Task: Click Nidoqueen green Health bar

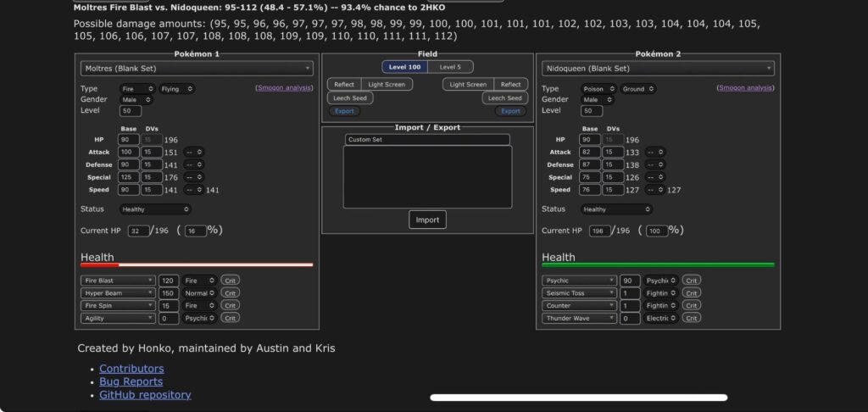Action: [x=658, y=265]
